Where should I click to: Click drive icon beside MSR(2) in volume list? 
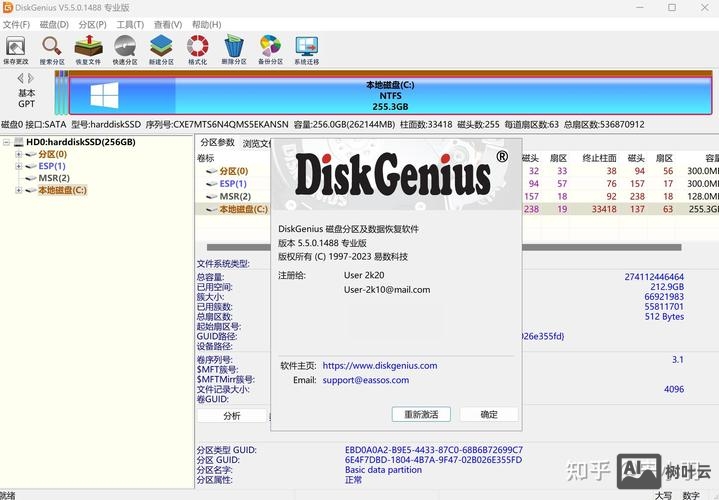211,196
